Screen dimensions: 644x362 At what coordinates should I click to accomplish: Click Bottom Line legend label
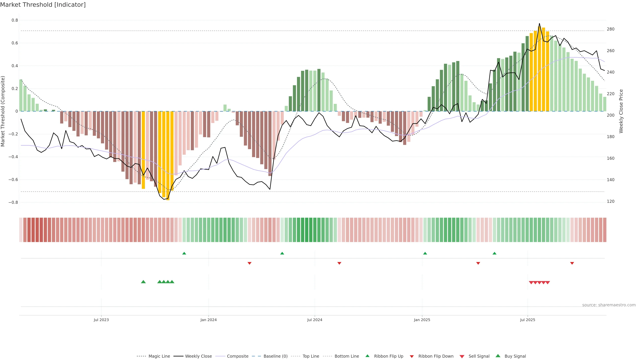(346, 356)
